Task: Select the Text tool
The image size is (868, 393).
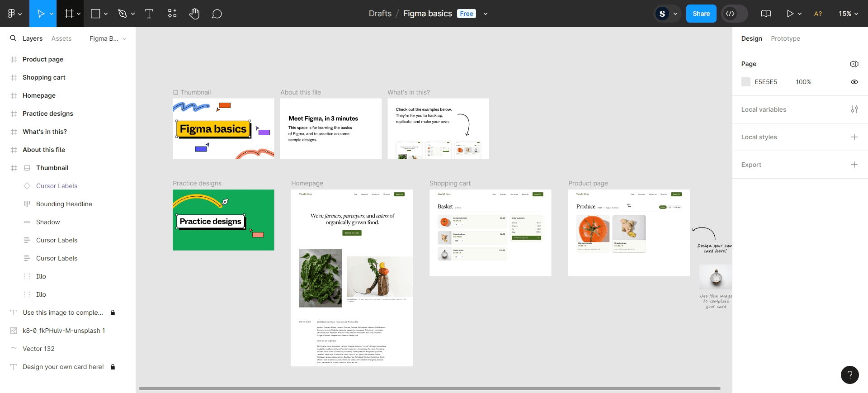Action: click(149, 14)
